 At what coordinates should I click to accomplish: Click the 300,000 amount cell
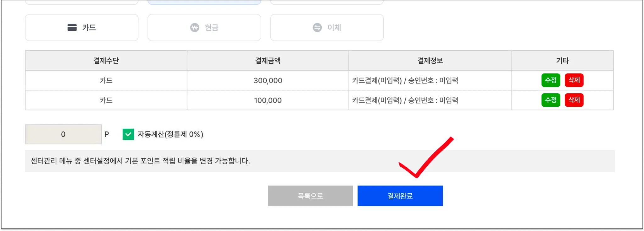(x=268, y=81)
